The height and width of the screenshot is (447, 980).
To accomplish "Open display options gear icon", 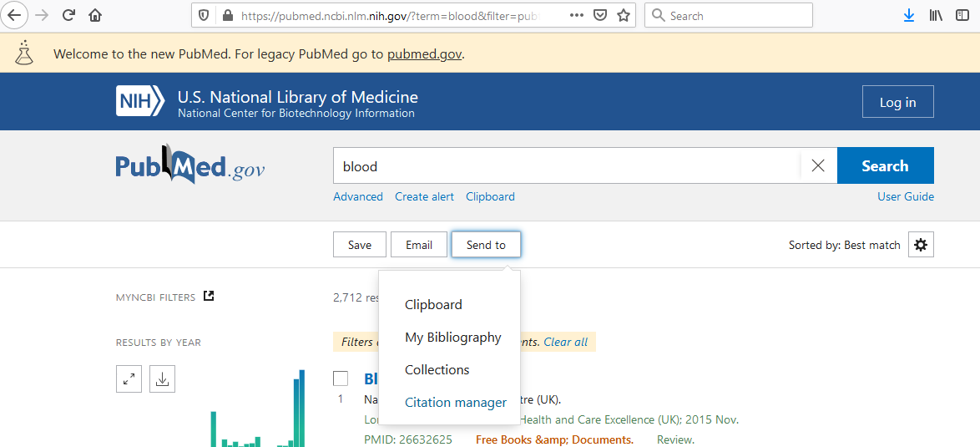I will tap(921, 245).
